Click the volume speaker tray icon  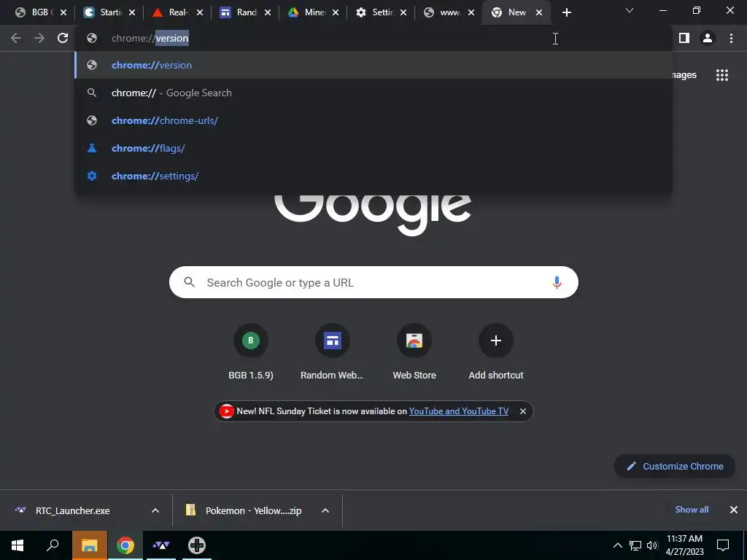pyautogui.click(x=652, y=545)
